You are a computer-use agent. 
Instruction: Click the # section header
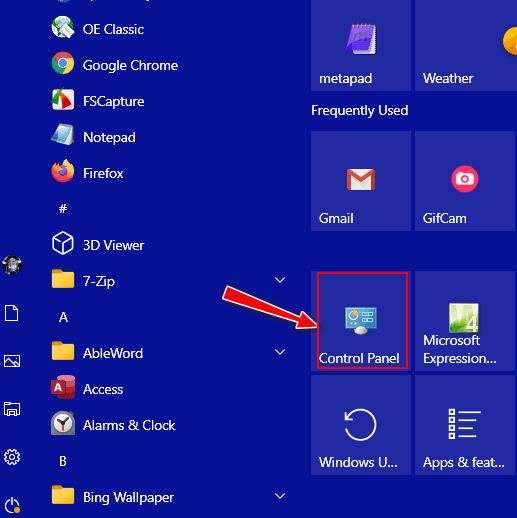[x=63, y=209]
